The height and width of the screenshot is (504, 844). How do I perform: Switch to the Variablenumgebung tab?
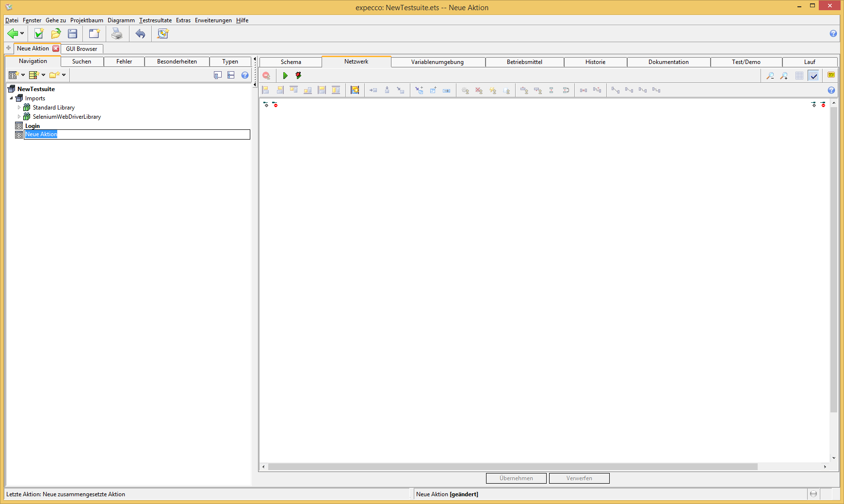[437, 62]
